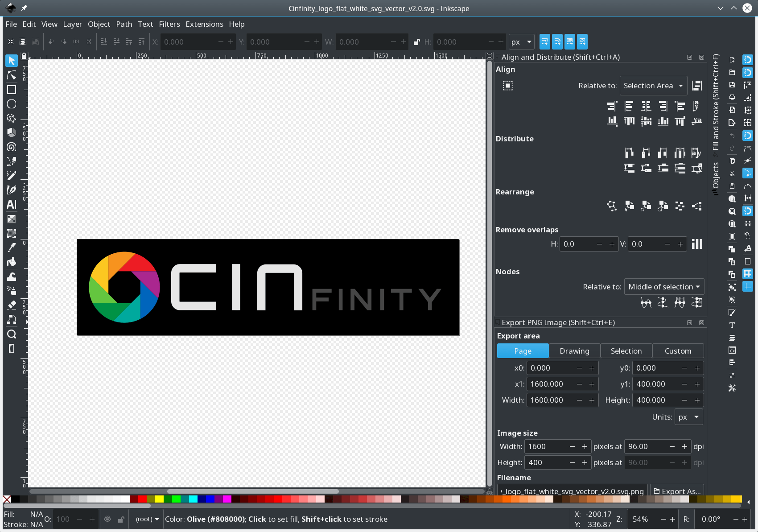Select the Gradient tool
This screenshot has width=758, height=532.
tap(12, 219)
